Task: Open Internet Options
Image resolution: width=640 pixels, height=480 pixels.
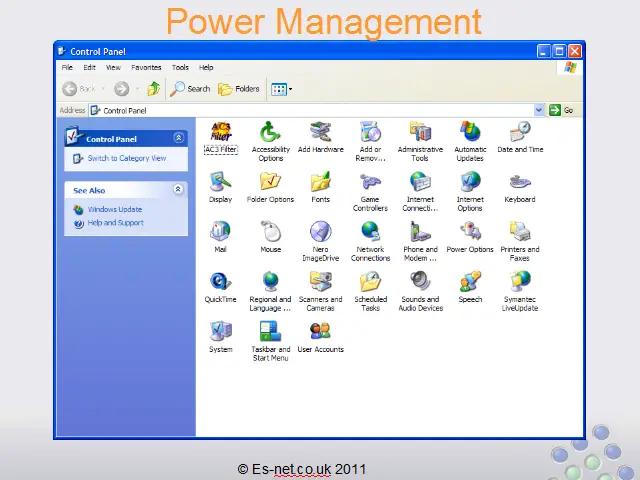Action: click(470, 191)
